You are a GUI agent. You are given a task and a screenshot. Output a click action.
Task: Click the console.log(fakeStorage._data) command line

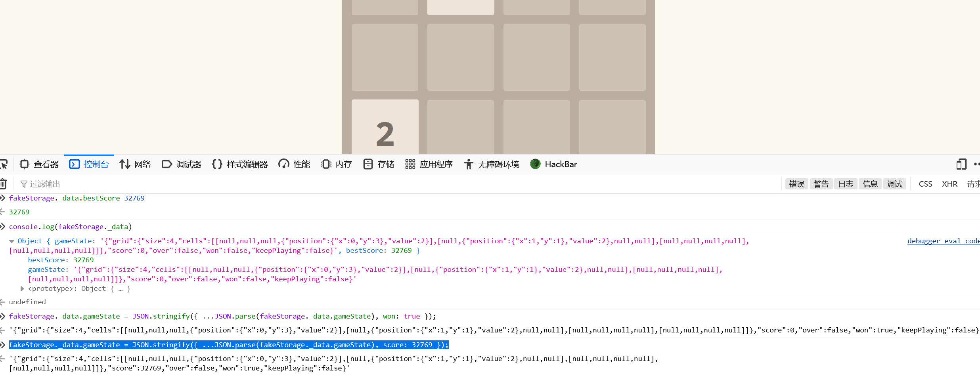[71, 227]
